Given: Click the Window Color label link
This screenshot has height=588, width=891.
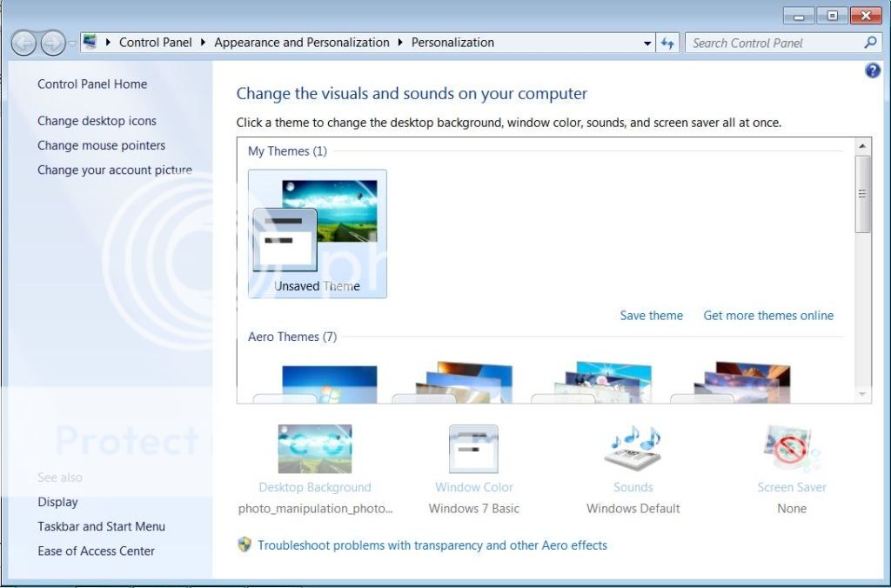Looking at the screenshot, I should coord(474,487).
